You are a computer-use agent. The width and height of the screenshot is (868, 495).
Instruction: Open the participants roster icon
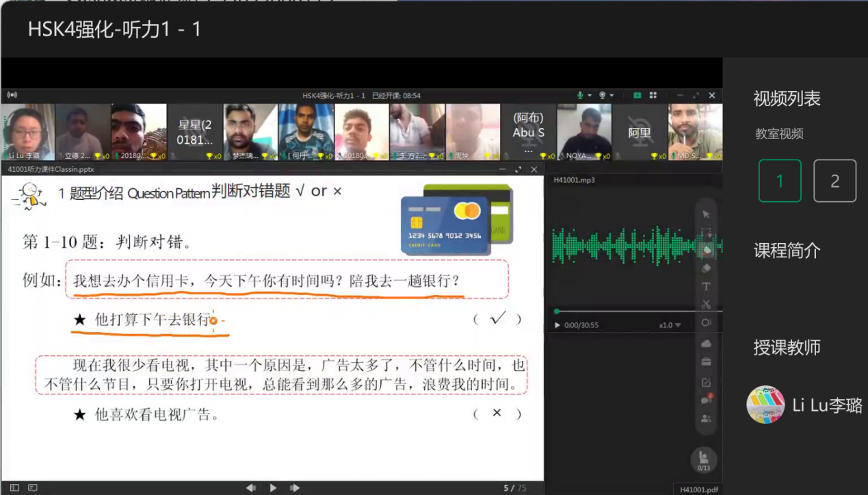click(x=706, y=418)
